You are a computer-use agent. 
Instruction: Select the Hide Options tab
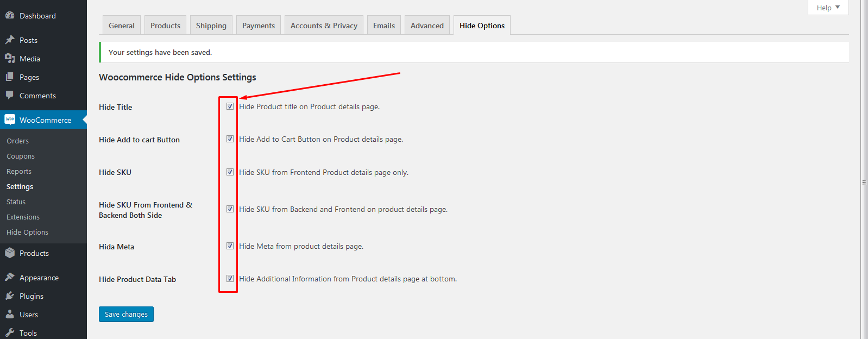point(482,26)
